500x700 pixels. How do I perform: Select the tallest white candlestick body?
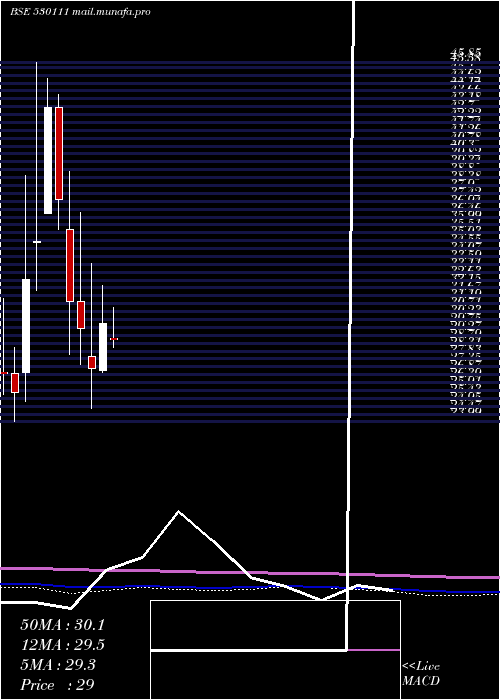48,160
